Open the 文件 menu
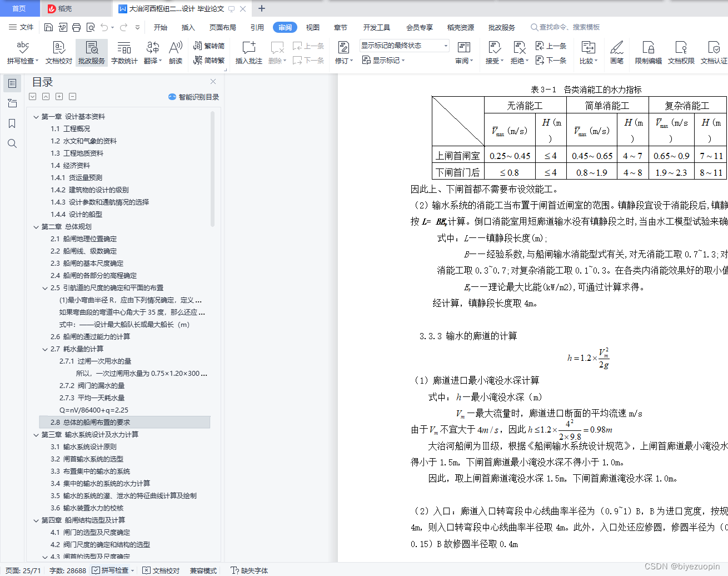This screenshot has height=576, width=728. coord(21,27)
